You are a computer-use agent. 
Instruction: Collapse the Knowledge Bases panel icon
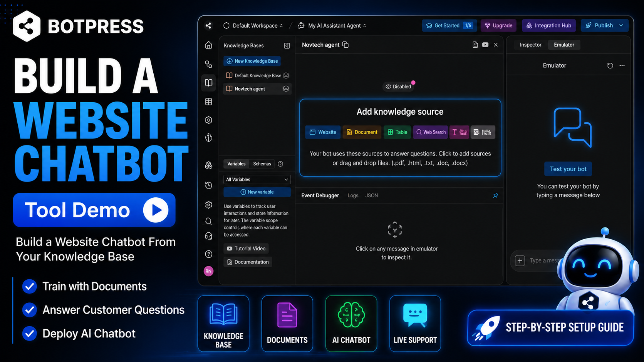coord(287,46)
